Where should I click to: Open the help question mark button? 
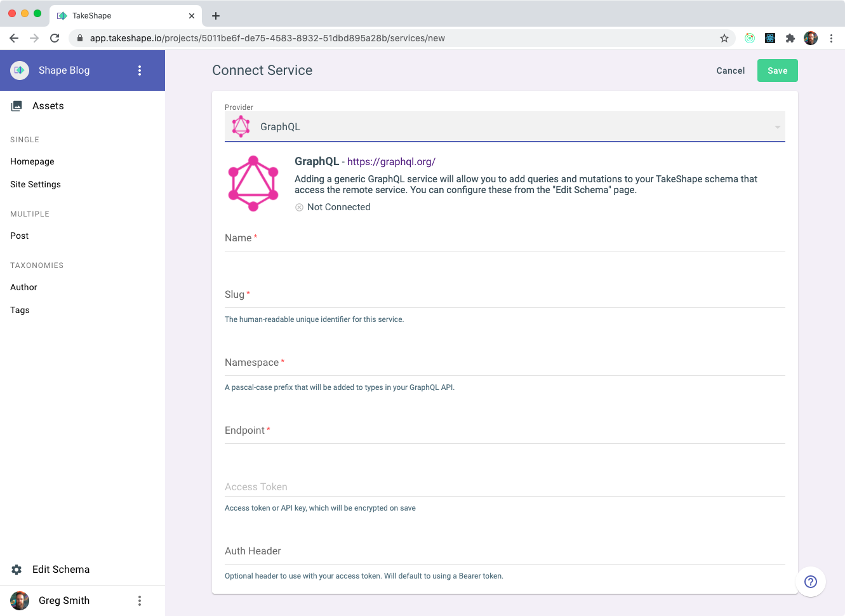tap(811, 582)
